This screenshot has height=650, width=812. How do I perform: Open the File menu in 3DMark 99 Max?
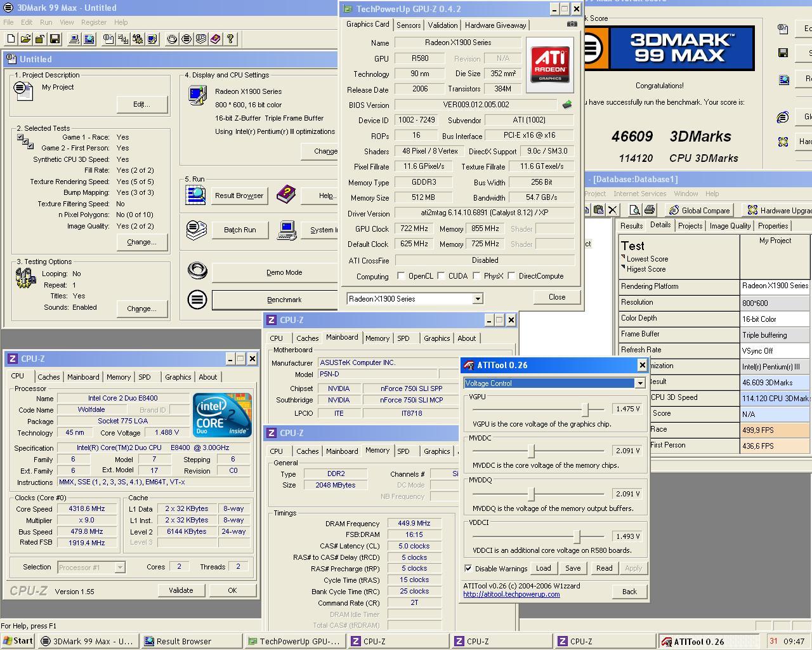point(8,22)
